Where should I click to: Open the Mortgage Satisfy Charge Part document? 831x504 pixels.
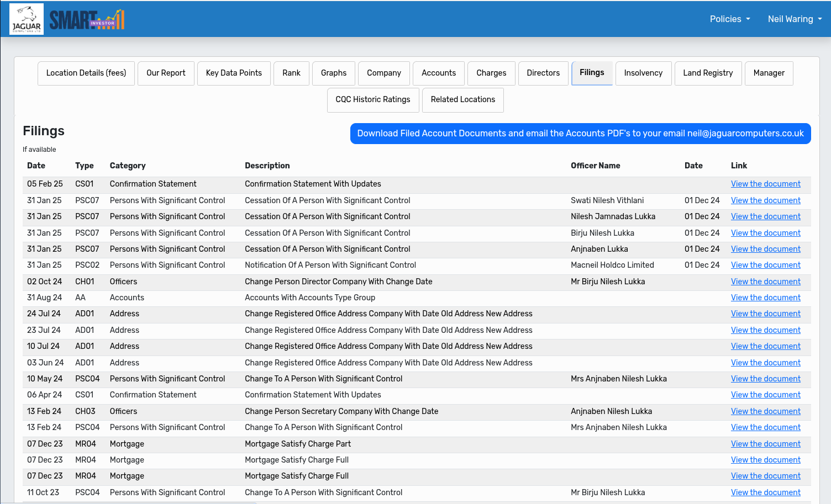tap(765, 444)
